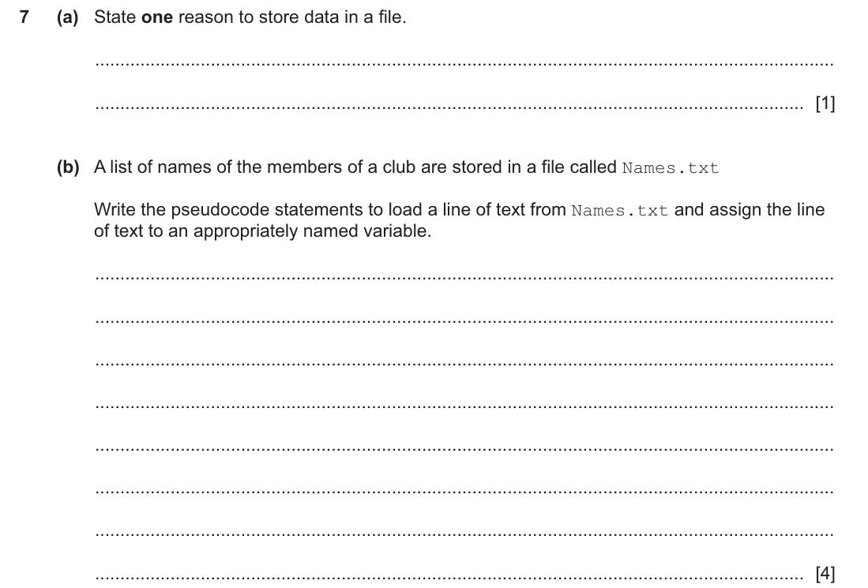Click the second answer line beside the [1] mark
868x588 pixels.
coord(449,107)
